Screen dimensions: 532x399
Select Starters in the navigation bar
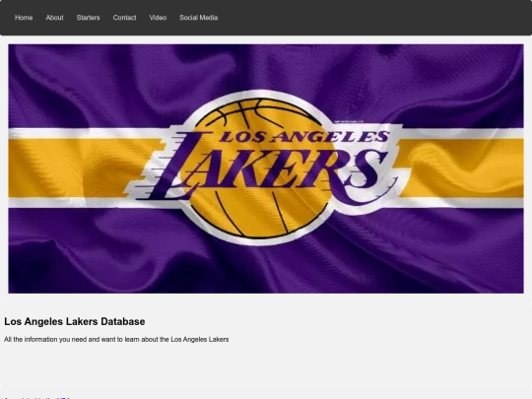tap(89, 18)
